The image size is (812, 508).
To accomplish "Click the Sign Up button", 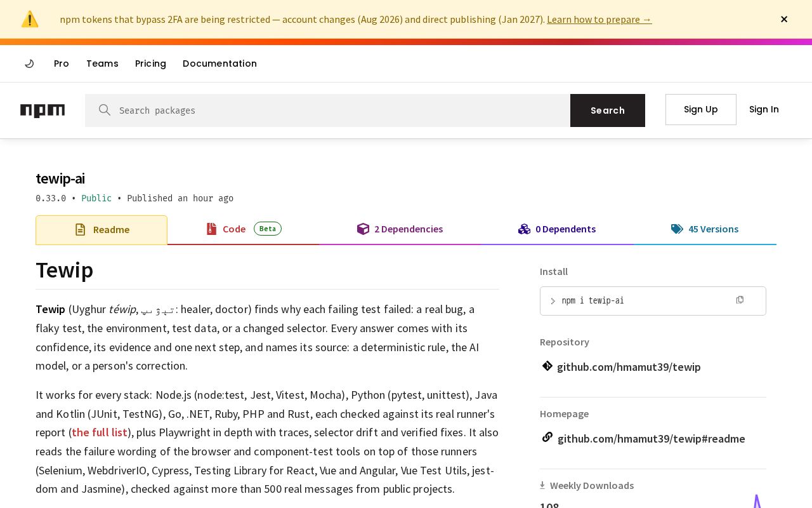I will pos(701,109).
